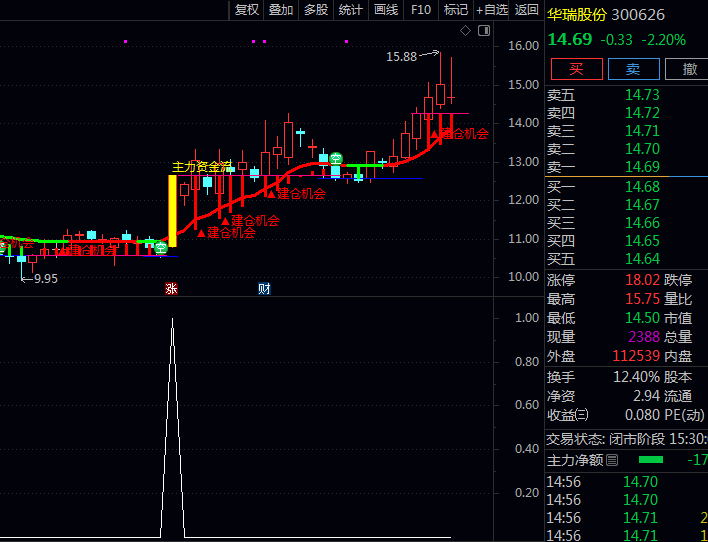
Task: Click the green 空 signal near 13.00
Action: (x=335, y=159)
